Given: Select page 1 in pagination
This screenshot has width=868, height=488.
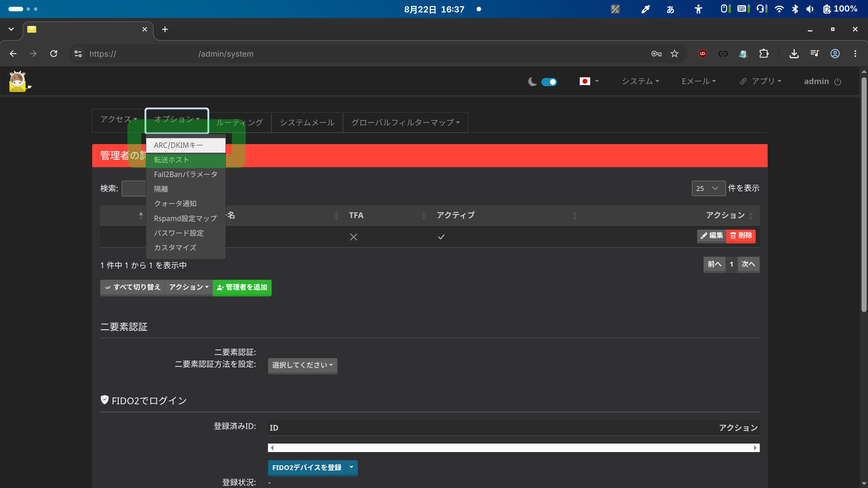Looking at the screenshot, I should pos(731,264).
